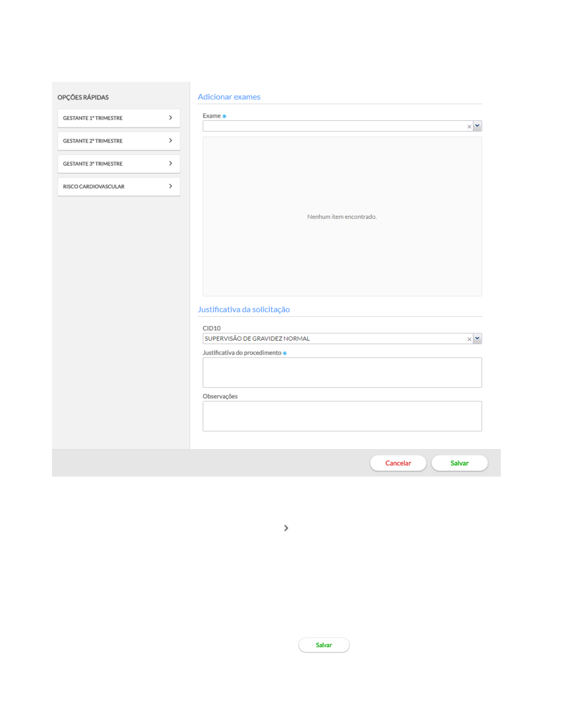Expand the CID10 dropdown arrow

pyautogui.click(x=477, y=339)
